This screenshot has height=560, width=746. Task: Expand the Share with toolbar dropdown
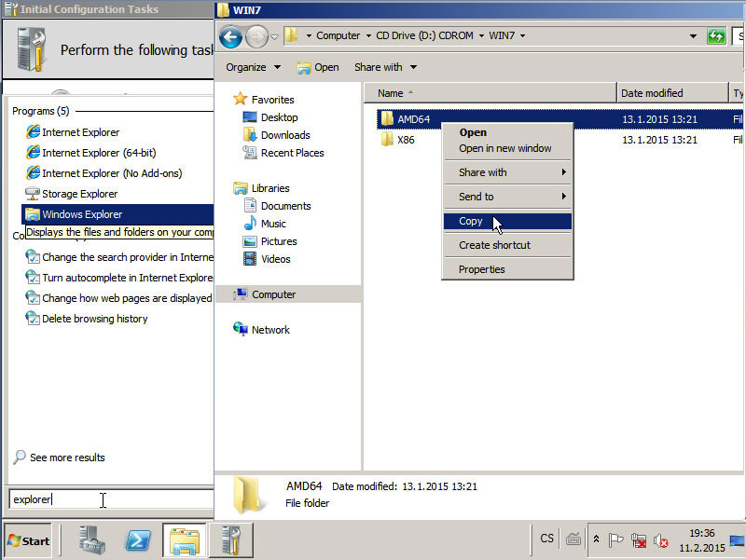pos(385,67)
